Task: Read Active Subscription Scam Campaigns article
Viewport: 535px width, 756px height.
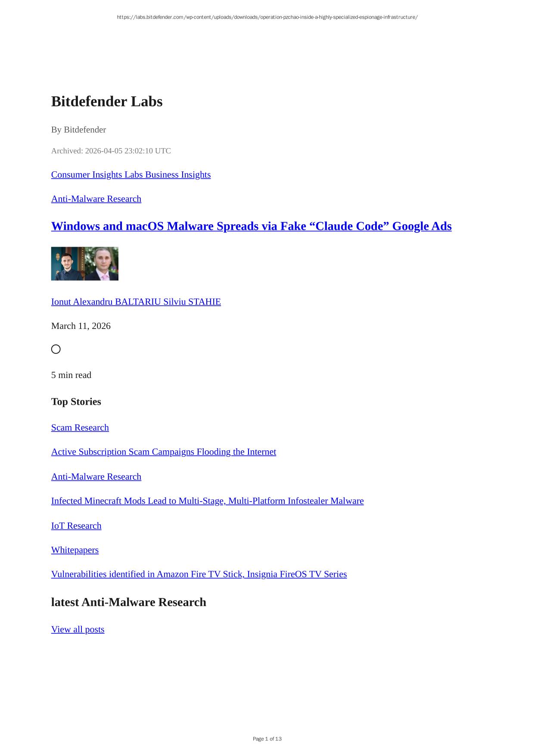Action: 164,452
